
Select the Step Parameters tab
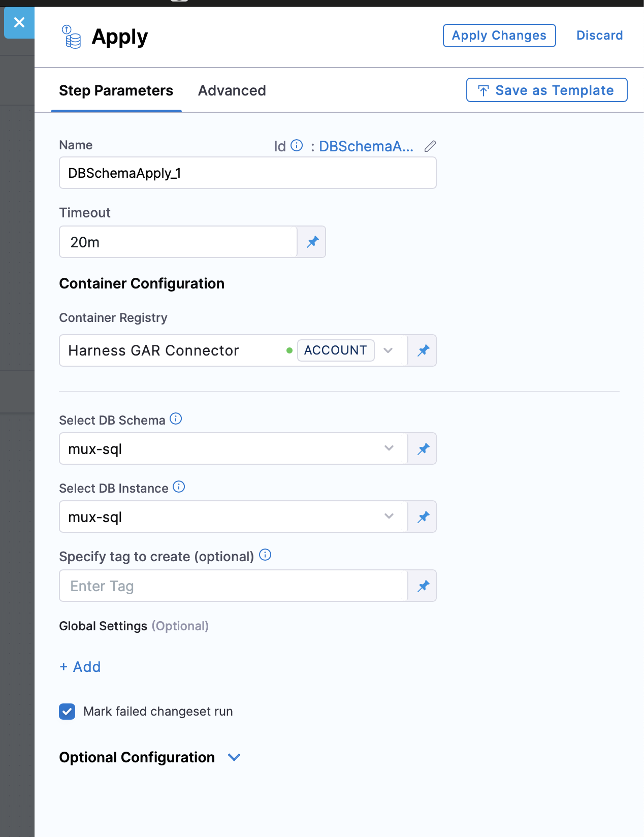pyautogui.click(x=116, y=91)
